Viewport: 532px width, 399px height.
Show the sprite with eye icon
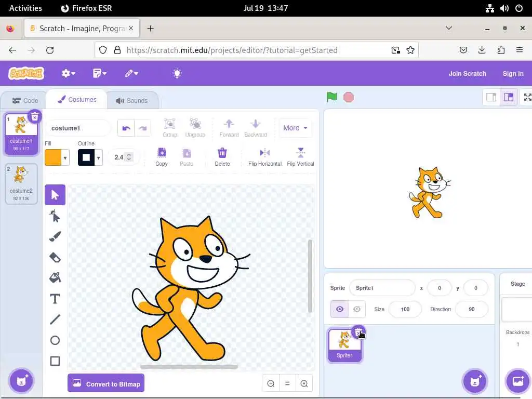340,309
